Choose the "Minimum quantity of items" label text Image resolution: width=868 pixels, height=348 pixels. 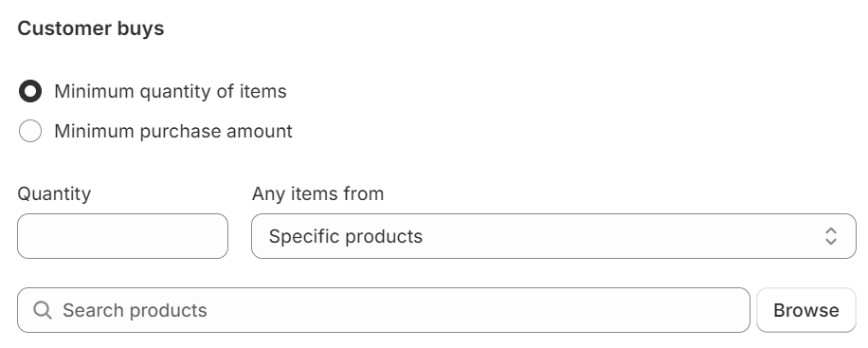coord(171,91)
